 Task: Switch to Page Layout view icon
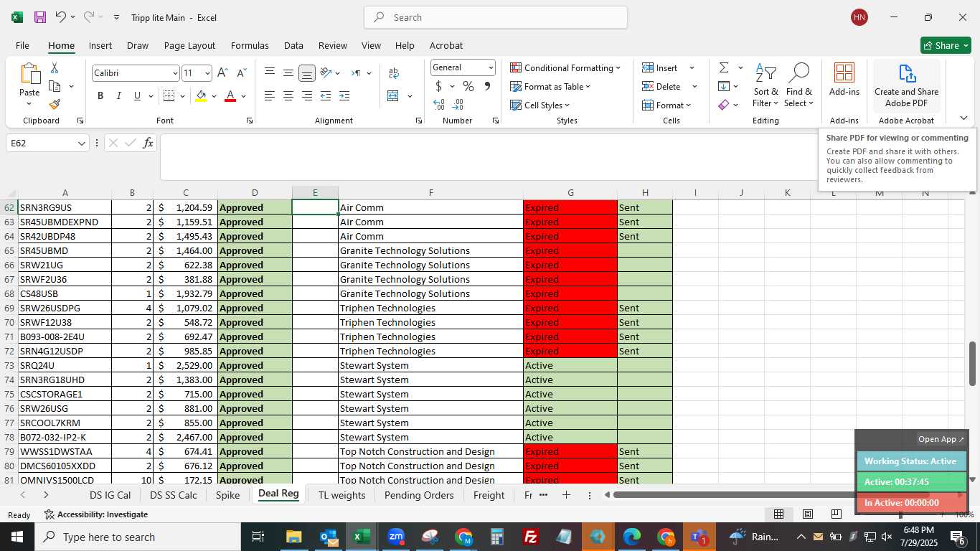[807, 514]
